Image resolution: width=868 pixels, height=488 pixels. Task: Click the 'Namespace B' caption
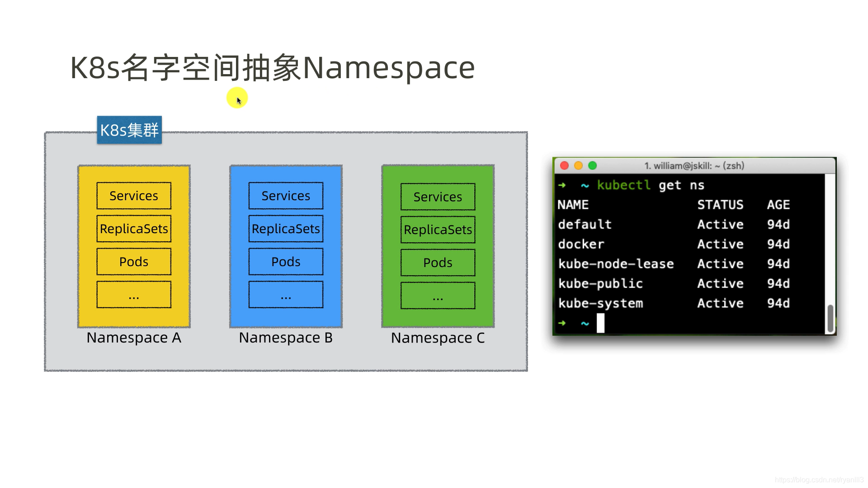286,338
